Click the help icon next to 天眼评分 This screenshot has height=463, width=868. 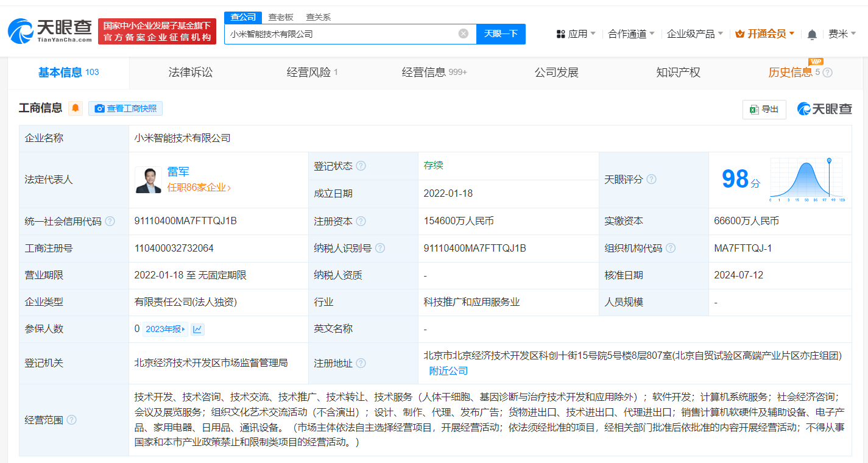[652, 179]
